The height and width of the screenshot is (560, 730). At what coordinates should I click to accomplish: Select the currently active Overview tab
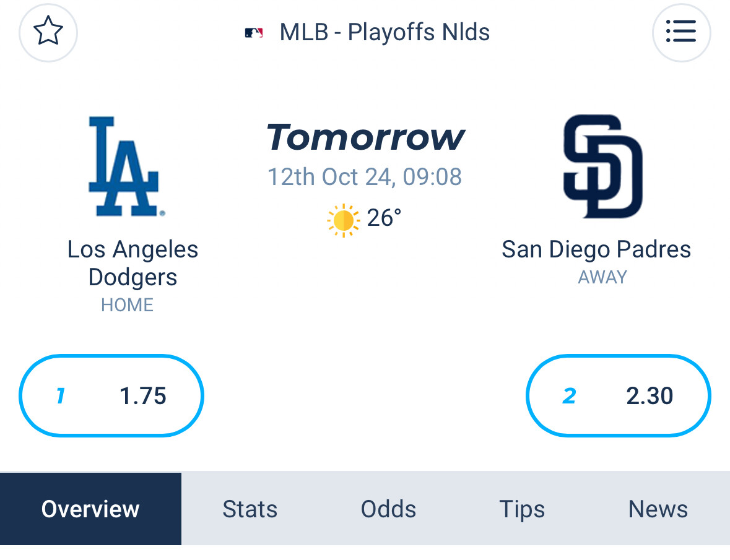tap(90, 509)
